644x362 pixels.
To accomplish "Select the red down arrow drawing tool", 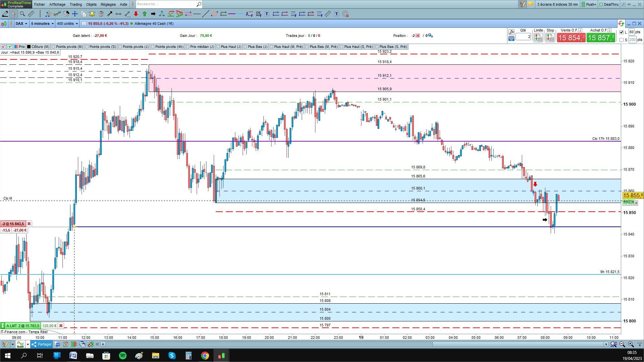I will [136, 14].
